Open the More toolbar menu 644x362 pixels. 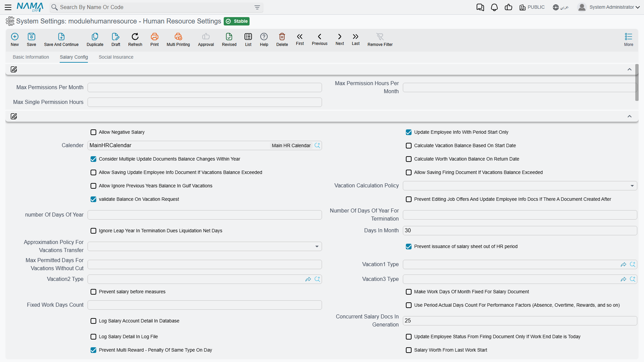tap(629, 39)
